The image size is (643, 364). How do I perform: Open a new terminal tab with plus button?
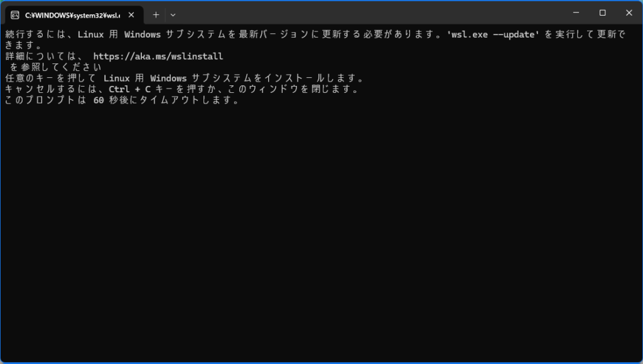pyautogui.click(x=156, y=14)
